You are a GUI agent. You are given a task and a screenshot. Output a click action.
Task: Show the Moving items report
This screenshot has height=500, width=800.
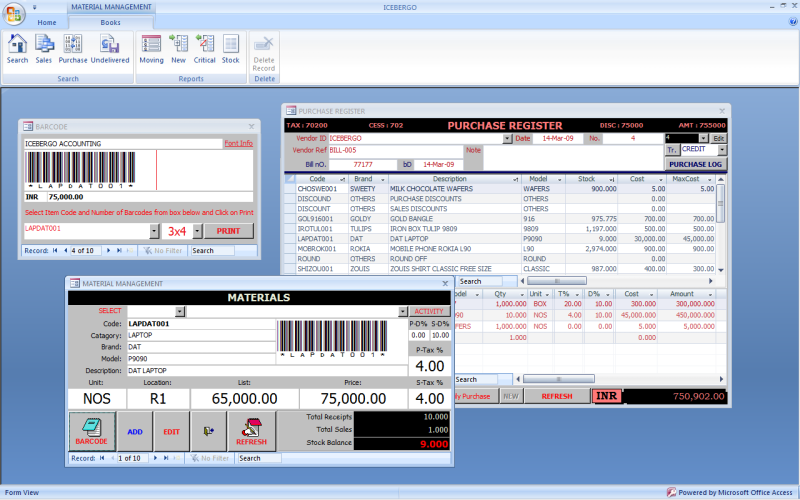click(x=152, y=49)
